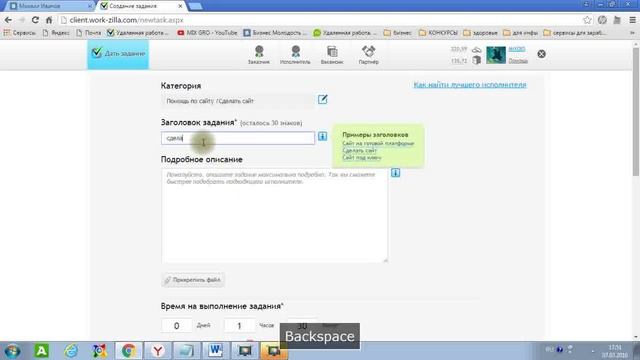
Task: Focus the Заголовок задания input field
Action: (x=238, y=138)
